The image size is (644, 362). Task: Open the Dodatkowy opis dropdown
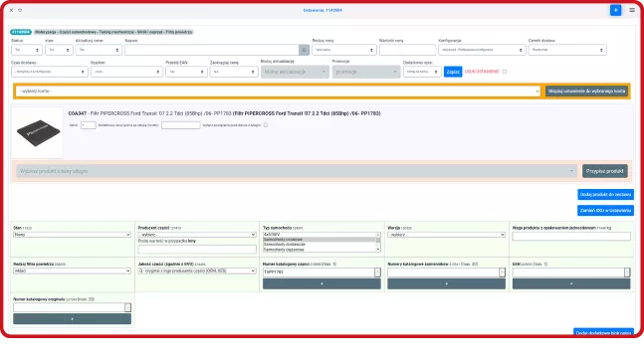click(422, 72)
